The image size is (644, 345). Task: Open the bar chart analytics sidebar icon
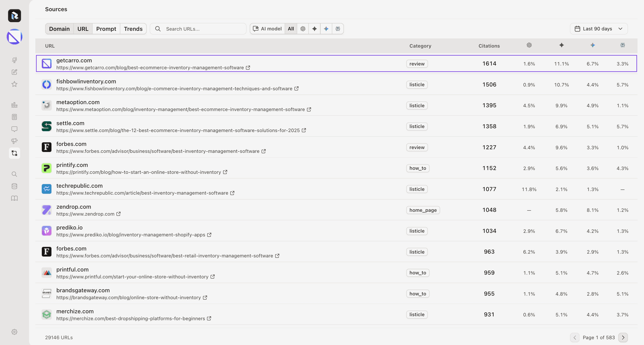pos(15,105)
